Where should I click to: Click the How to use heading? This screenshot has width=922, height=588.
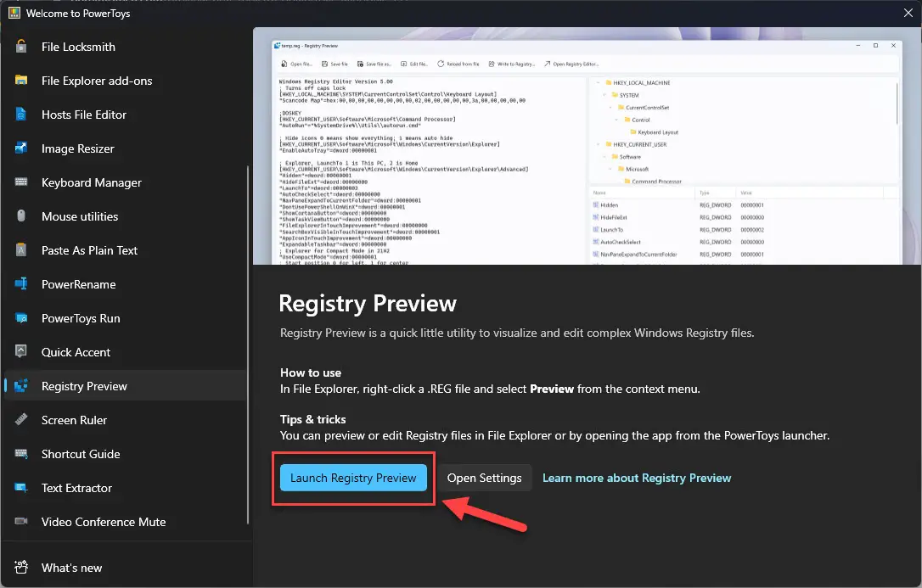311,372
